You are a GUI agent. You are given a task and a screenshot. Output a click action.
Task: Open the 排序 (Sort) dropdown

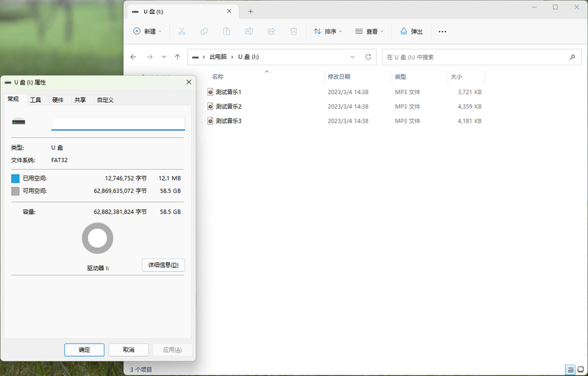[x=328, y=32]
